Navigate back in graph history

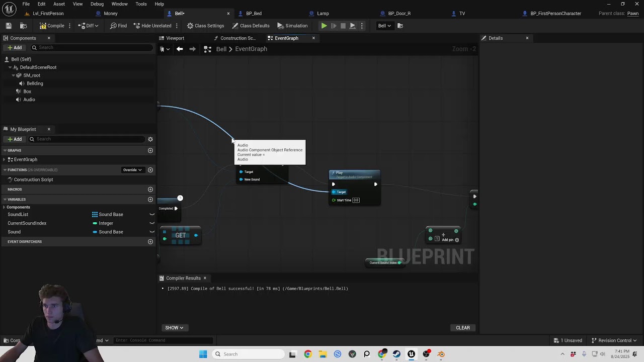coord(180,49)
